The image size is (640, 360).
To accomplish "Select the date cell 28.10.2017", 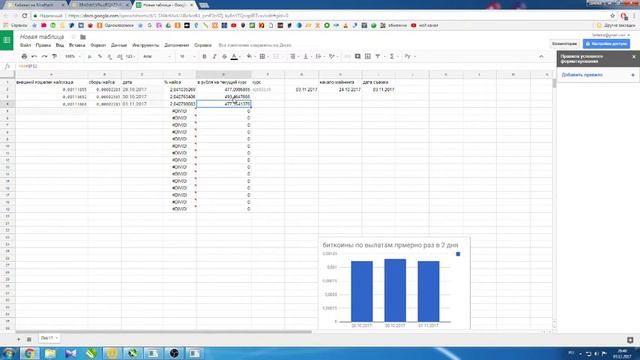I will [x=142, y=89].
